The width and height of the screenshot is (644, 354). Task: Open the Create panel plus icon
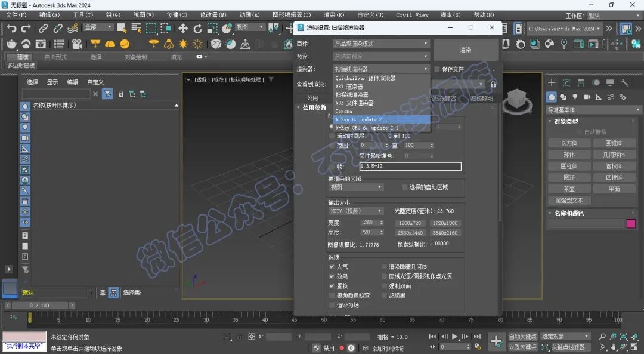click(552, 82)
